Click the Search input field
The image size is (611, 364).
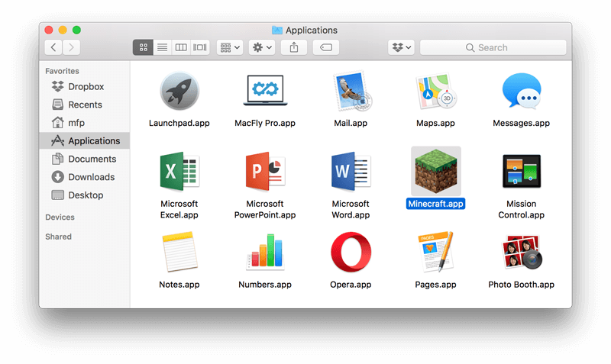click(493, 47)
